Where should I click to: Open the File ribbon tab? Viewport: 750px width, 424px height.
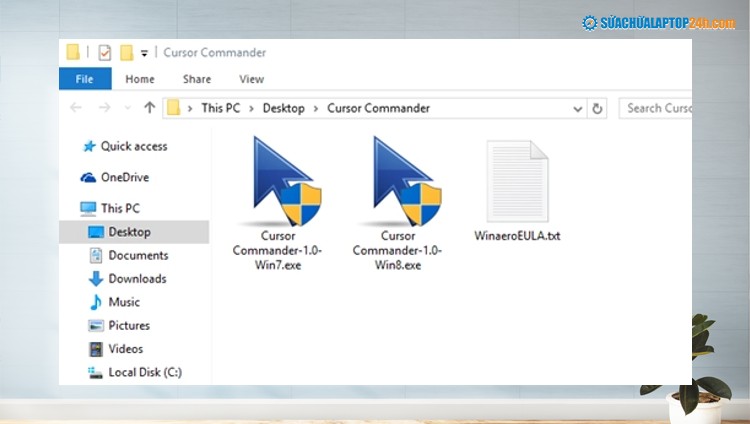[x=85, y=79]
